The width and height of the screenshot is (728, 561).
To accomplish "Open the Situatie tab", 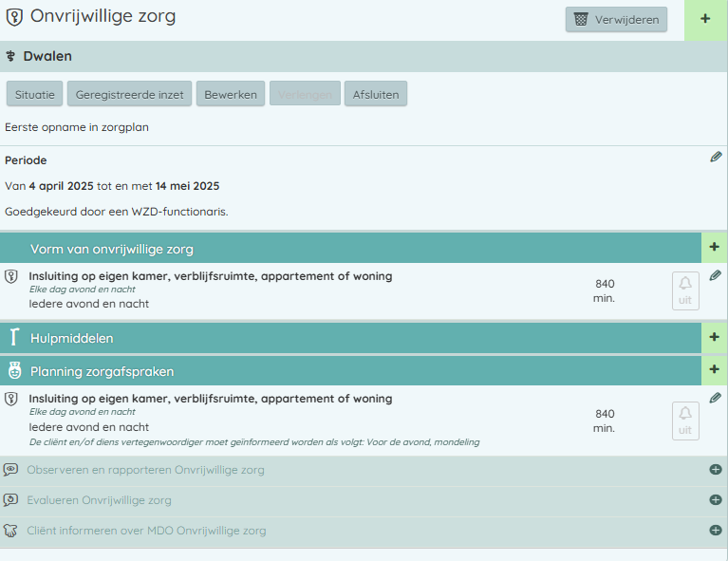I will [35, 94].
